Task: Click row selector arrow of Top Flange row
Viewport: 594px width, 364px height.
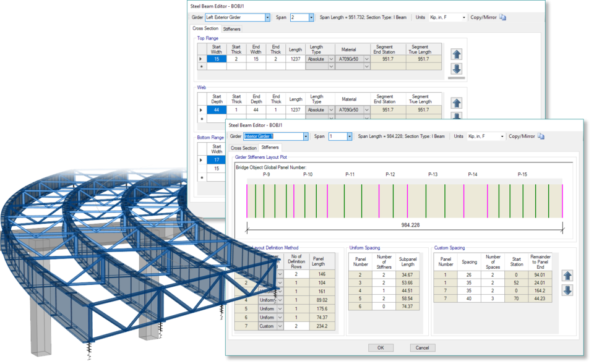Action: (x=201, y=59)
